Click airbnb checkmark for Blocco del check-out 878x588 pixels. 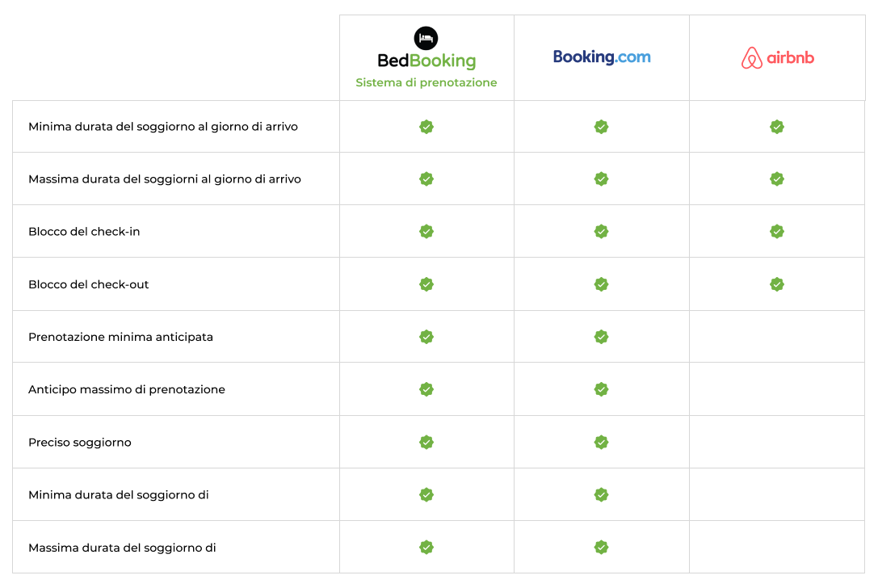(x=777, y=284)
